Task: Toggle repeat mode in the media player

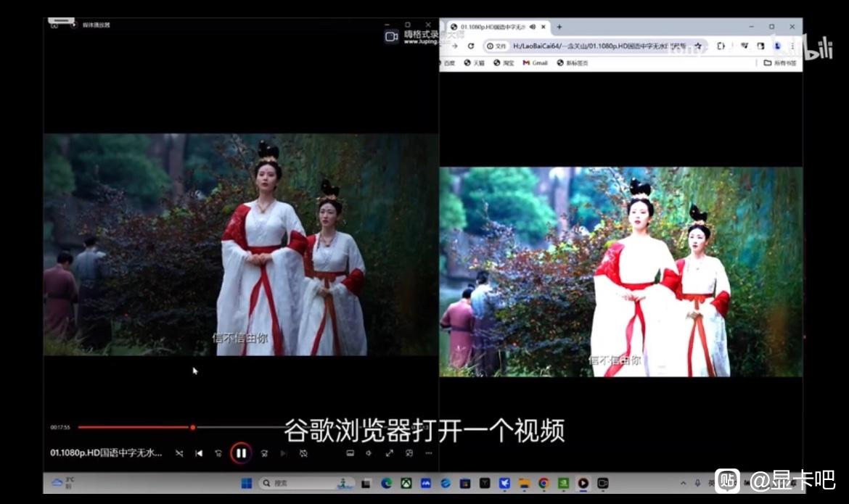Action: point(303,453)
